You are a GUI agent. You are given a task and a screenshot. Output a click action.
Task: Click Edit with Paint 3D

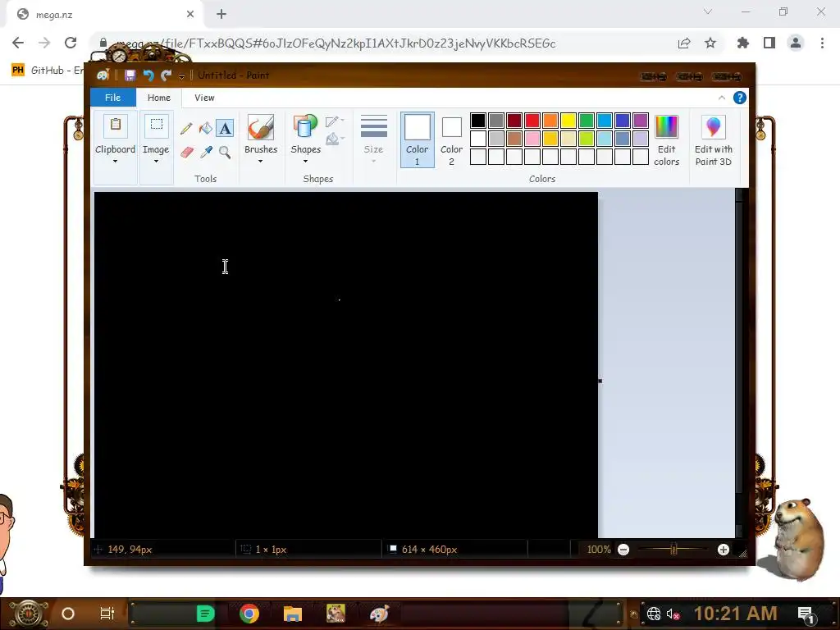713,140
